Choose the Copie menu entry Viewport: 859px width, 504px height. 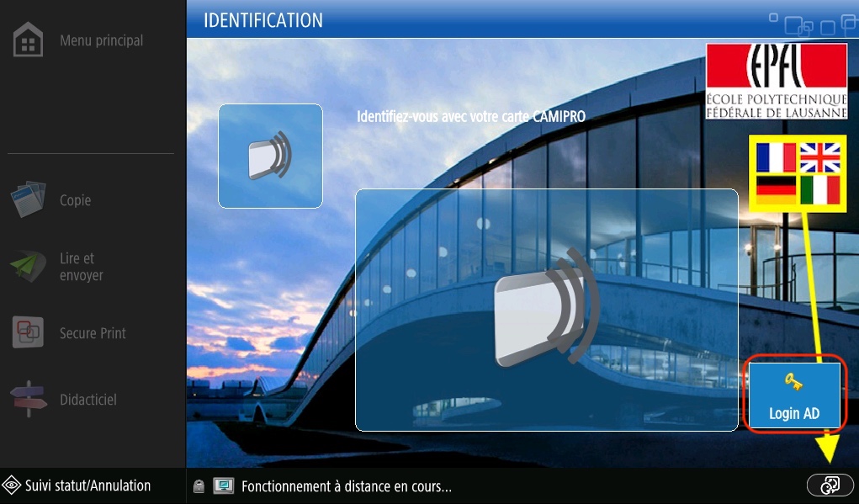coord(75,200)
